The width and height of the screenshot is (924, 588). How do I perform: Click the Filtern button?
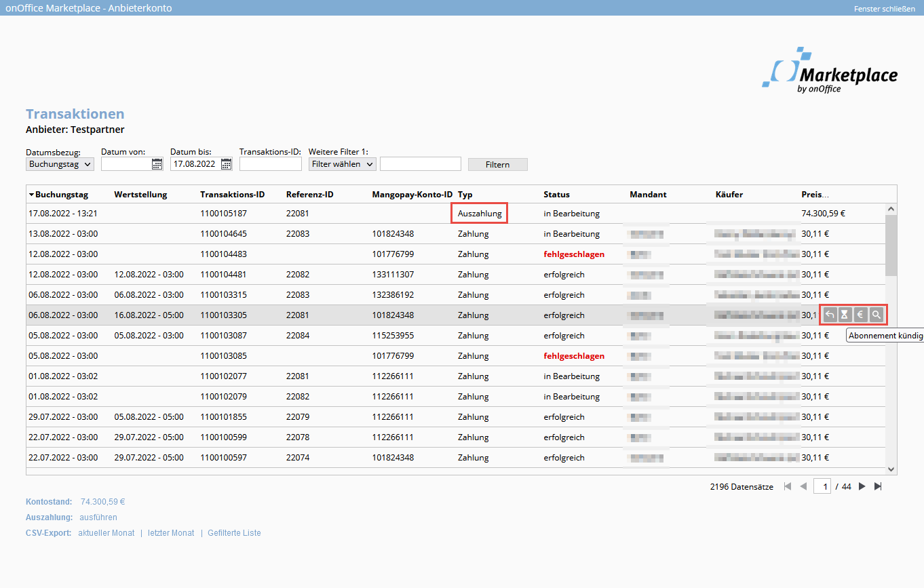coord(497,165)
